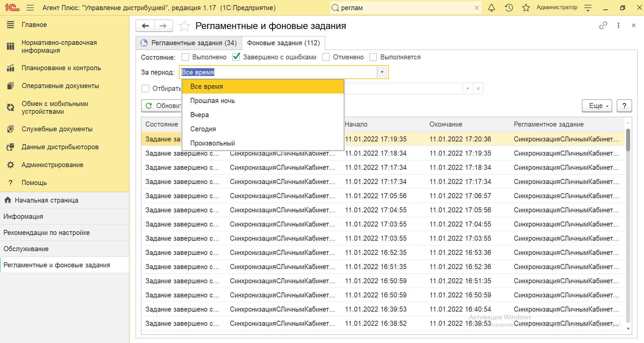Open history clock icon
This screenshot has width=644, height=343.
(x=509, y=7)
